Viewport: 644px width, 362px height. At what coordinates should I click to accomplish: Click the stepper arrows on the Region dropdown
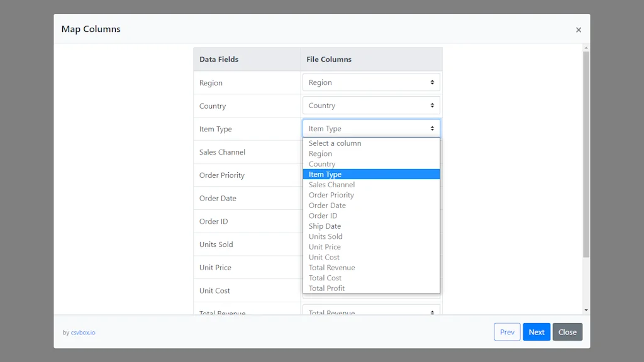(x=434, y=82)
